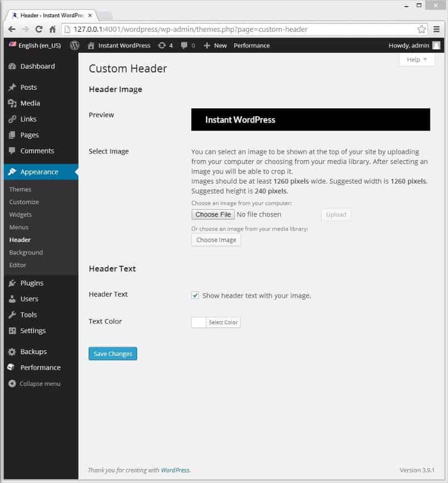Click the browser reload icon
The width and height of the screenshot is (448, 483).
coord(39,29)
